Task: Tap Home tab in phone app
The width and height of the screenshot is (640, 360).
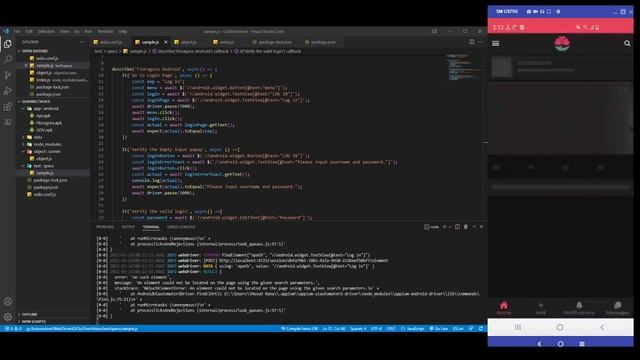Action: pos(504,308)
